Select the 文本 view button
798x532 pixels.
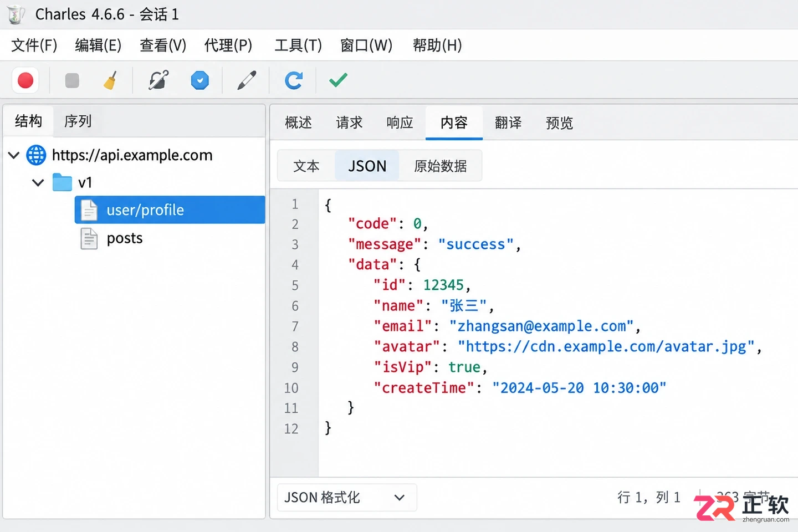click(x=306, y=166)
